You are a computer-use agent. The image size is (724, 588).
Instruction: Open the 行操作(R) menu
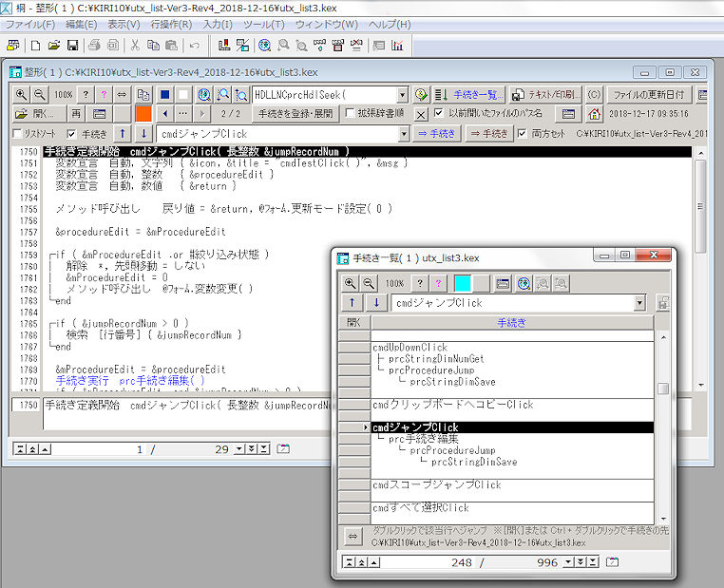(x=171, y=24)
